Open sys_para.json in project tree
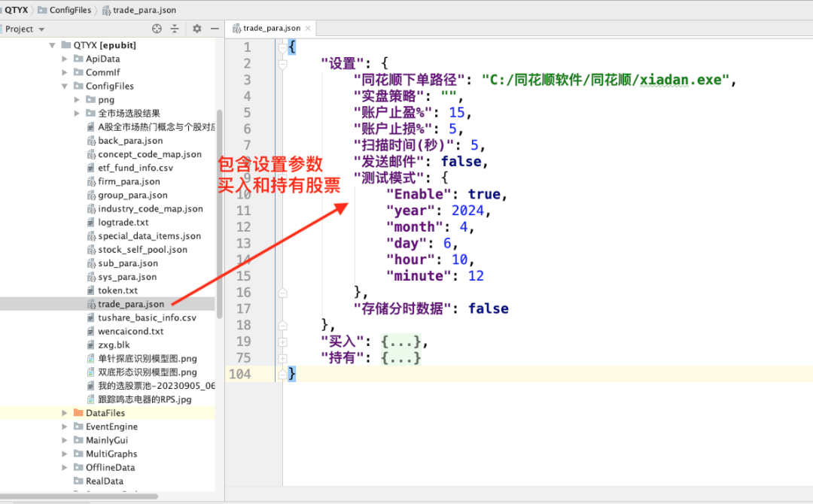 pos(127,277)
